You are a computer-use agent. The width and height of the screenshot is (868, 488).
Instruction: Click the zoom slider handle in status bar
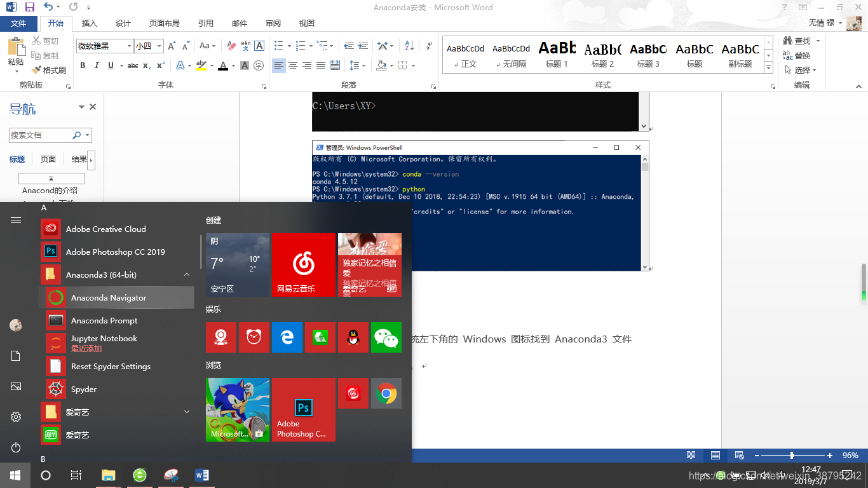click(792, 456)
